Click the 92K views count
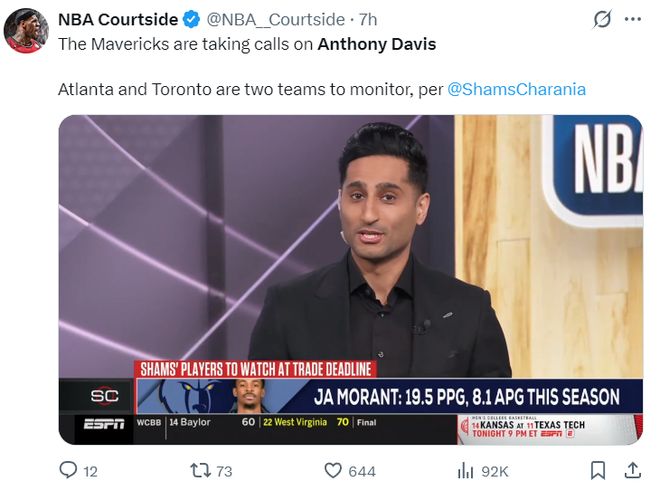660x491 pixels. (x=495, y=472)
